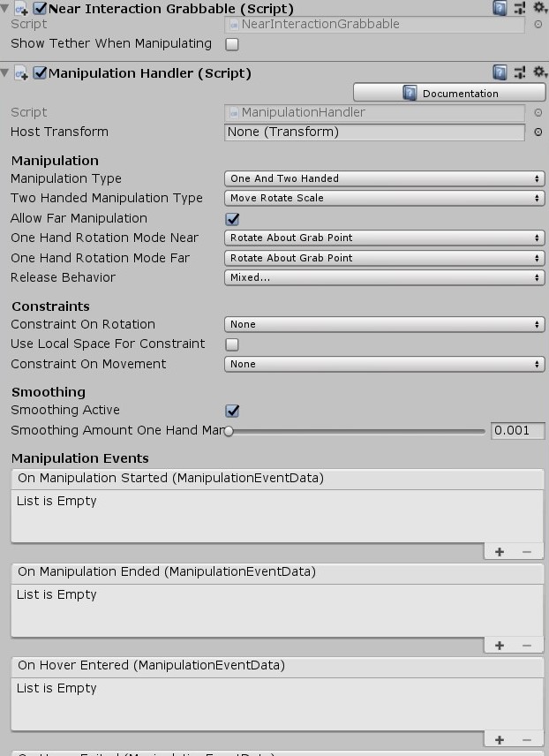Image resolution: width=549 pixels, height=756 pixels.
Task: Open object picker for ManipulationHandler script field
Action: (538, 112)
